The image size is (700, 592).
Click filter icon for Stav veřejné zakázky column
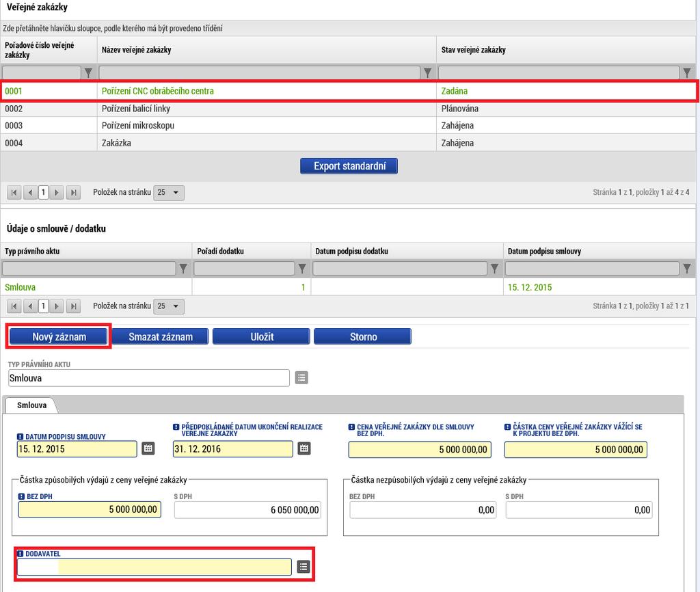point(686,72)
